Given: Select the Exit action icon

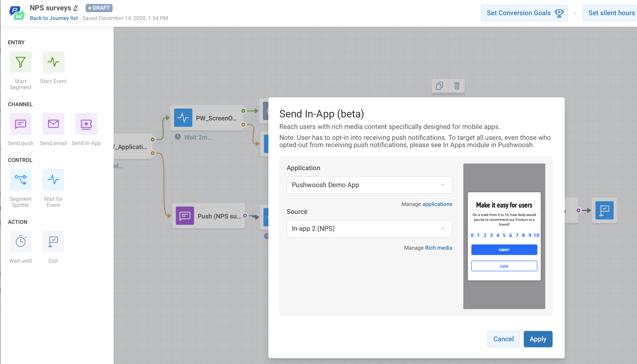Looking at the screenshot, I should [53, 241].
